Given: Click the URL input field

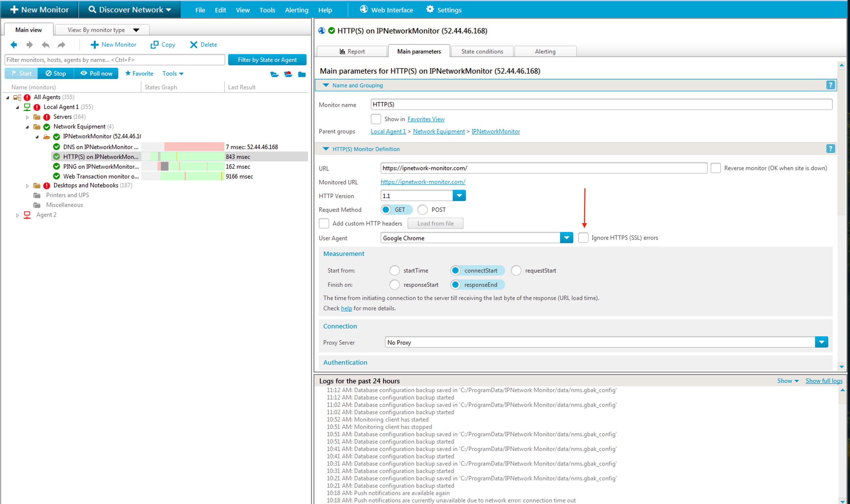Looking at the screenshot, I should pyautogui.click(x=543, y=168).
